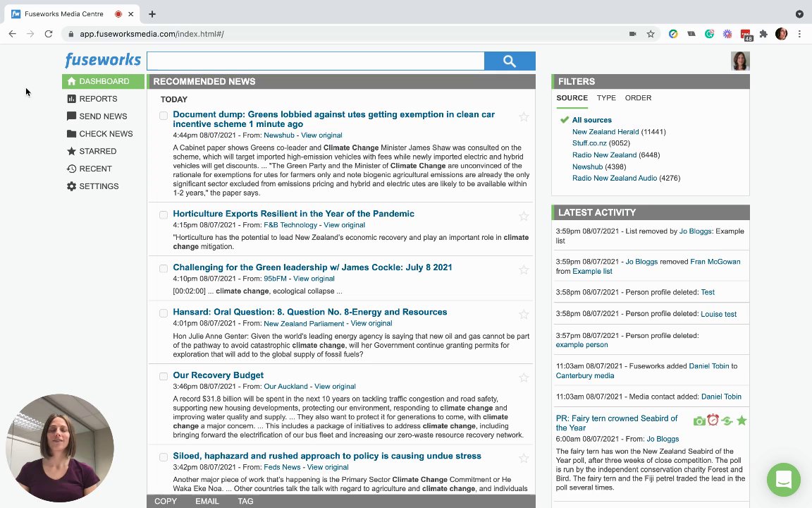Open New Zealand Parliament source link

click(304, 323)
